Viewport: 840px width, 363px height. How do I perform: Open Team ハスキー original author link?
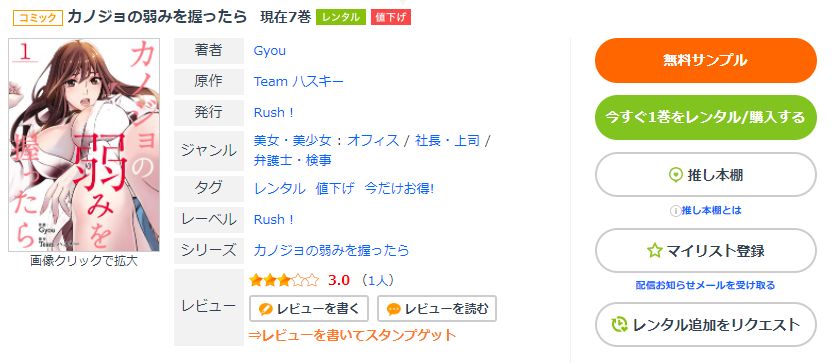pos(298,81)
